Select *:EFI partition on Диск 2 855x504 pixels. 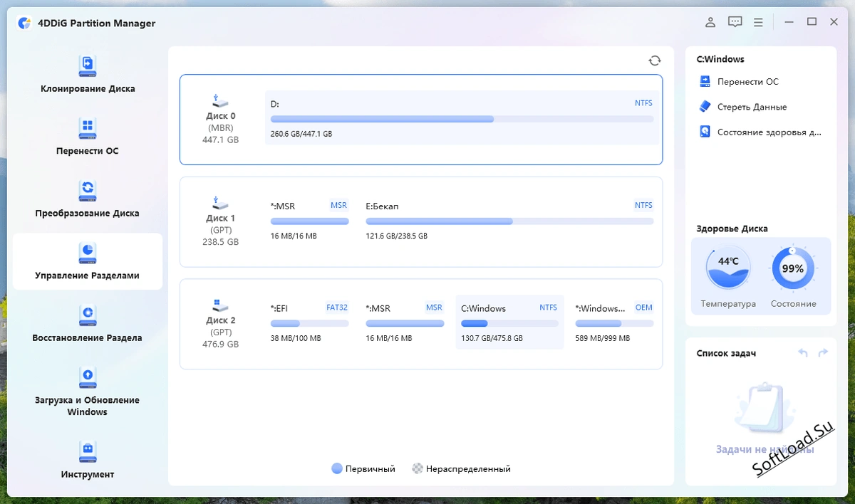(310, 322)
